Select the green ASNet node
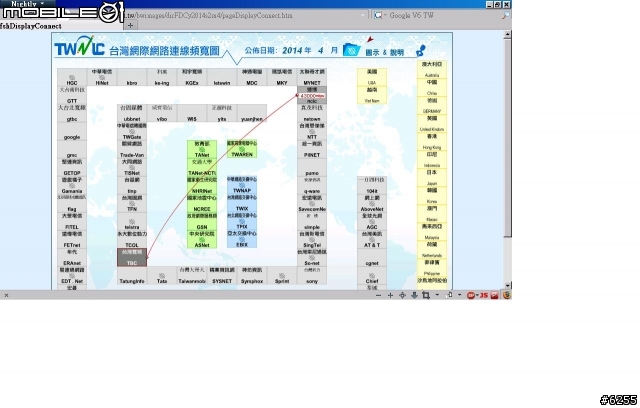Image resolution: width=640 pixels, height=408 pixels. pyautogui.click(x=202, y=239)
